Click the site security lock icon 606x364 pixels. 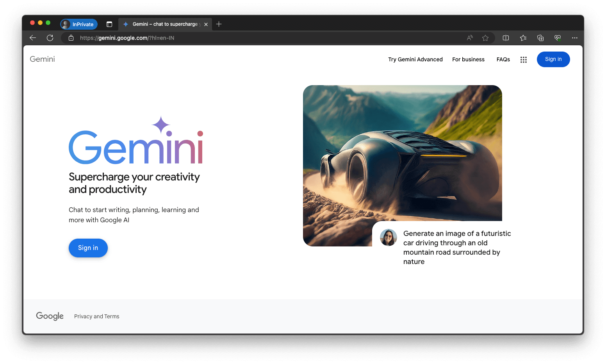point(71,37)
